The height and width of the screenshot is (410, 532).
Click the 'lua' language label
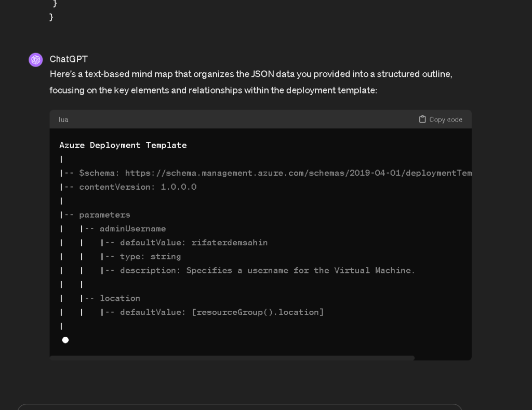click(x=63, y=120)
